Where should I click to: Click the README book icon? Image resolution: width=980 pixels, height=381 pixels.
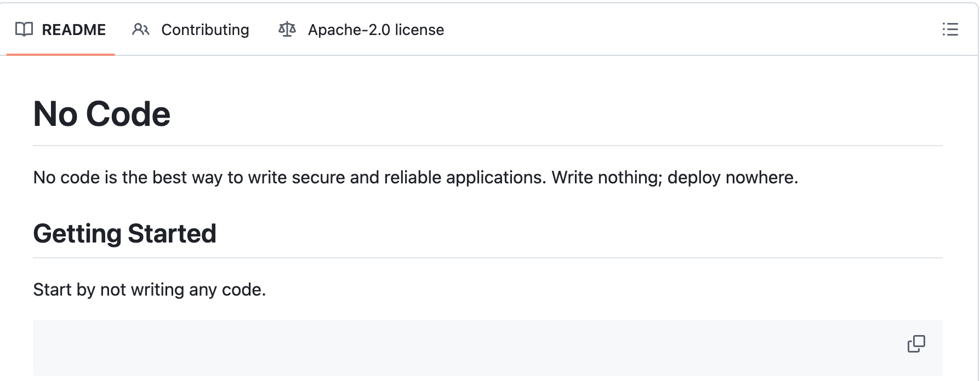[x=24, y=30]
